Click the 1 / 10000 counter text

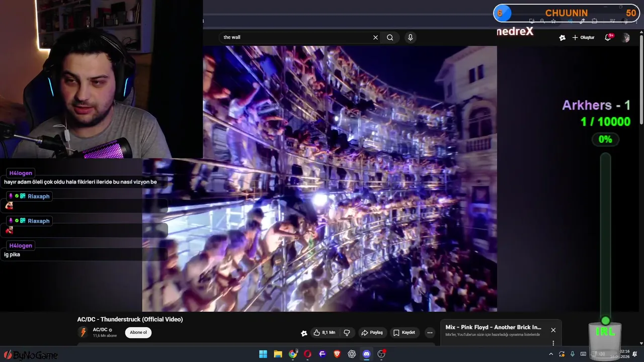pyautogui.click(x=605, y=122)
